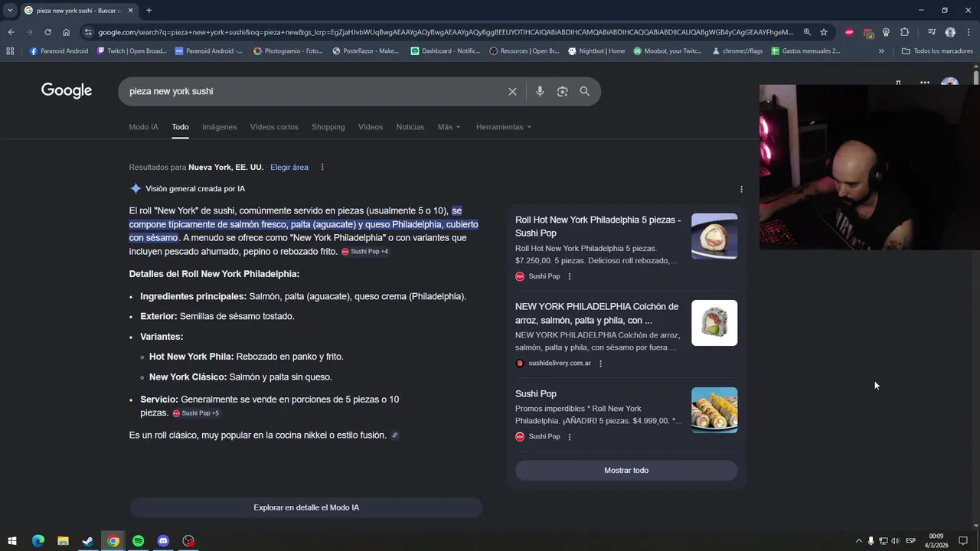Open Todos los marcadores folder
The image size is (980, 551).
click(x=937, y=51)
